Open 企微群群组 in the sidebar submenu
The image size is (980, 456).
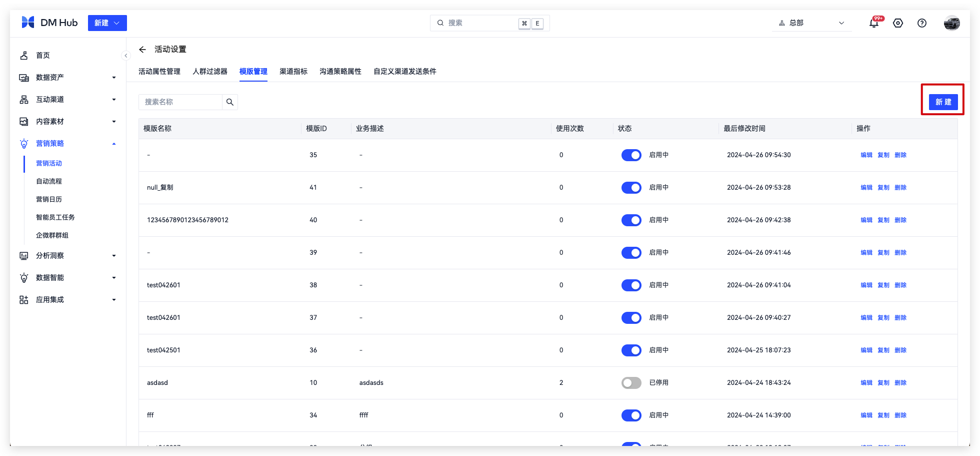point(52,236)
